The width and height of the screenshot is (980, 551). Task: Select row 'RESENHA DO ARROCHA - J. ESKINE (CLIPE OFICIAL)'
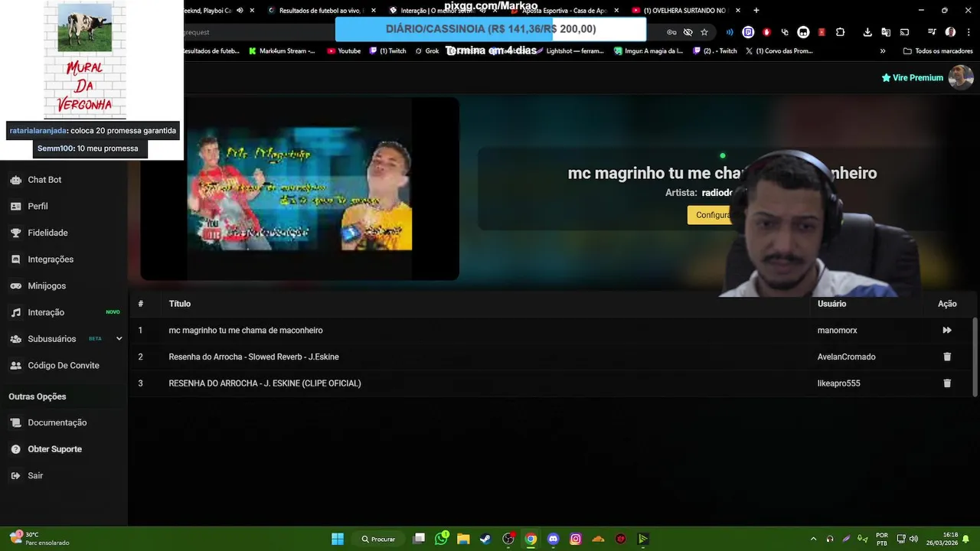pos(551,383)
